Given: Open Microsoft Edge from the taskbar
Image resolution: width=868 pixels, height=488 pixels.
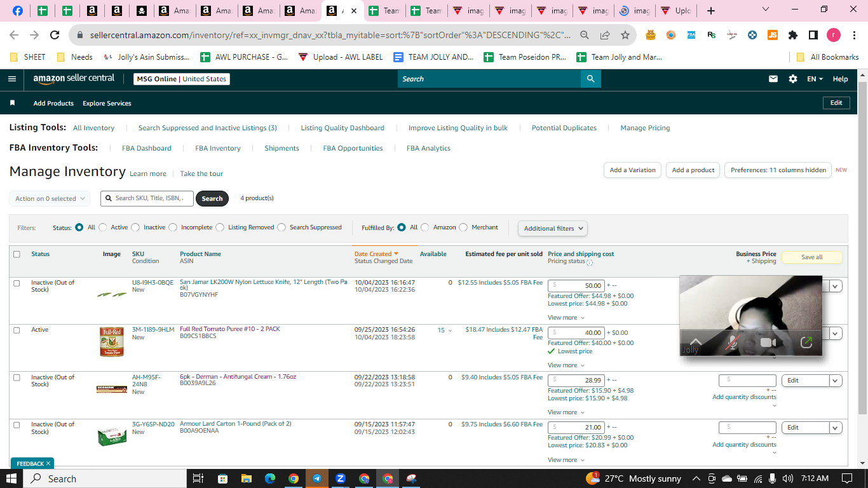Looking at the screenshot, I should coord(269,478).
